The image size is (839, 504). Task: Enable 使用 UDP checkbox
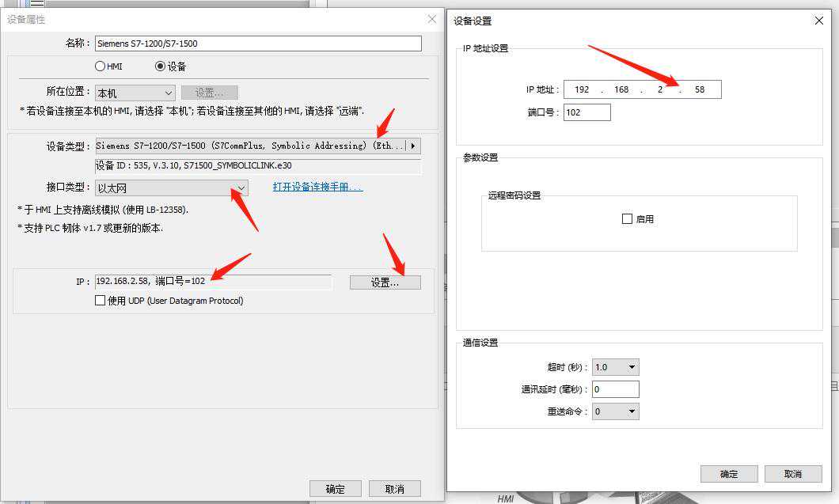tap(100, 301)
